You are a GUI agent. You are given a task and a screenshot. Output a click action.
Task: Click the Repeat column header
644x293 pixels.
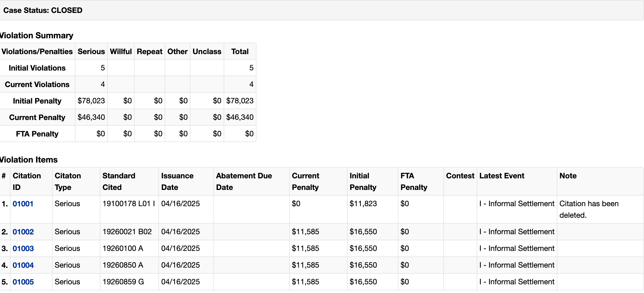coord(149,52)
